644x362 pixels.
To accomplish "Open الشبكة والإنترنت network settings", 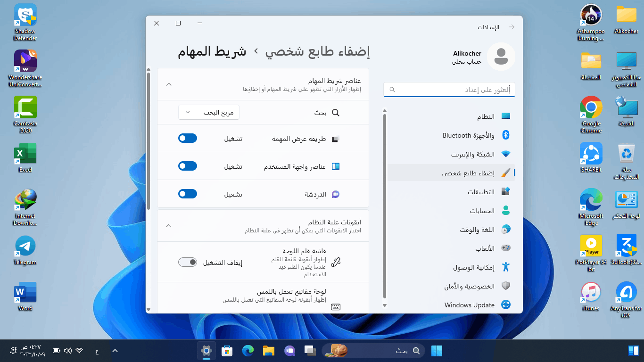I will pyautogui.click(x=451, y=154).
